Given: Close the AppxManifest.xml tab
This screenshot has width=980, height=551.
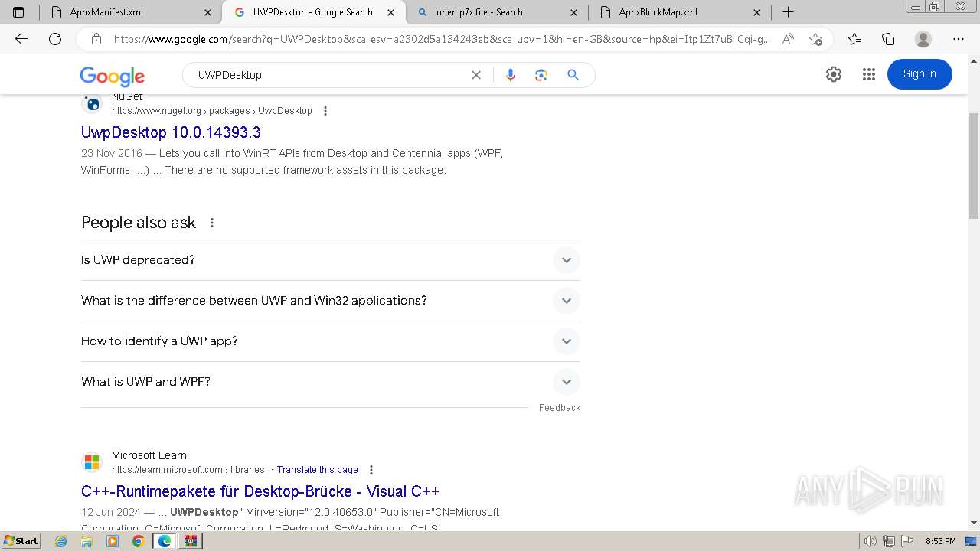Looking at the screenshot, I should 208,12.
